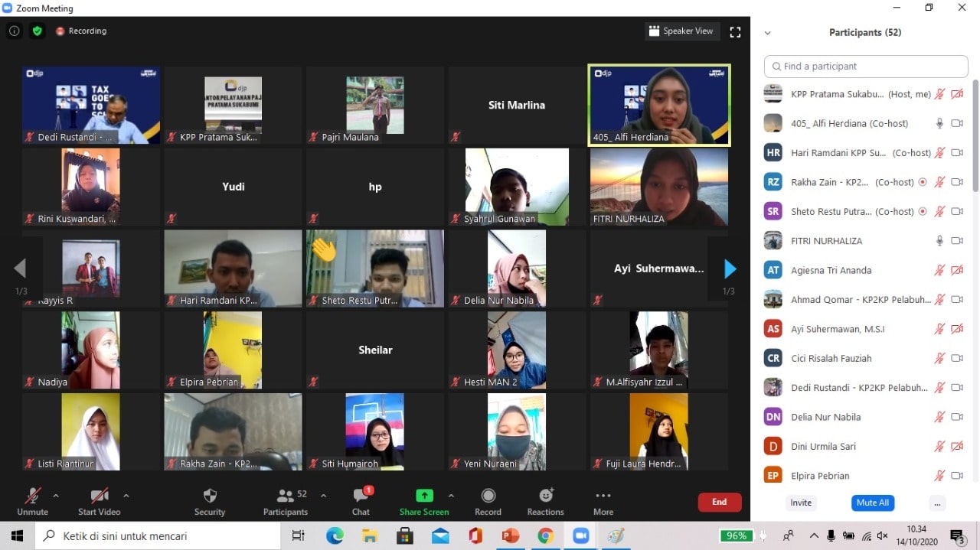Expand video options arrow beside Start Video
Viewport: 980px width, 550px height.
(126, 495)
